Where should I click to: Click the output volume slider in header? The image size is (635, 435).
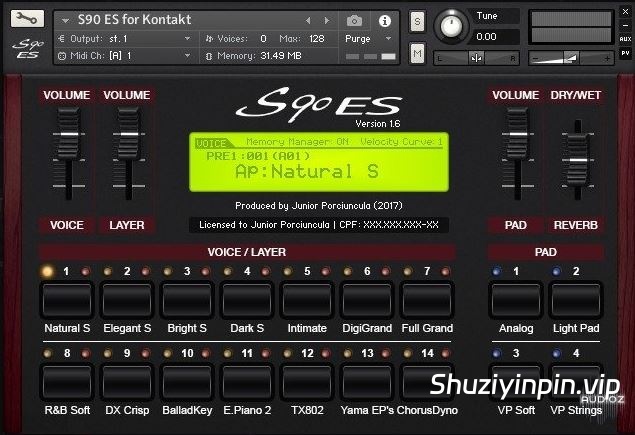571,59
